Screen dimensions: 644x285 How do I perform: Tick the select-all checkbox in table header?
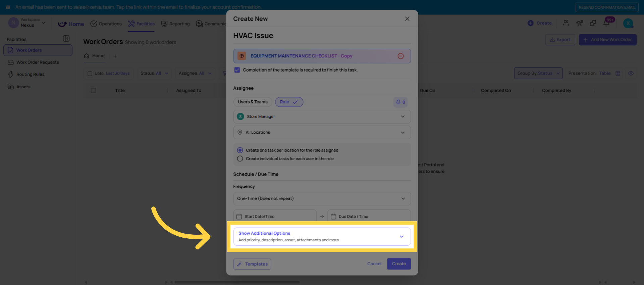click(94, 90)
